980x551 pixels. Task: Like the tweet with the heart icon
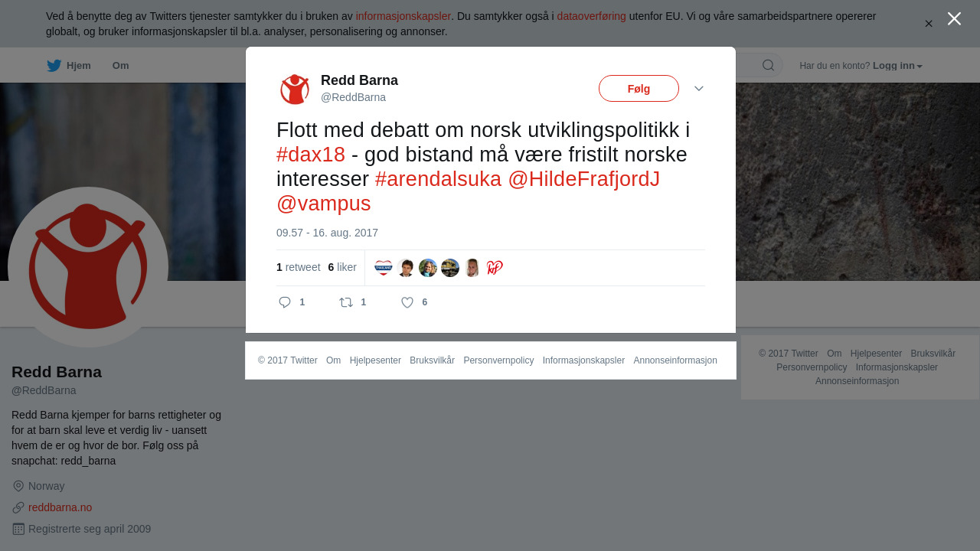click(407, 302)
